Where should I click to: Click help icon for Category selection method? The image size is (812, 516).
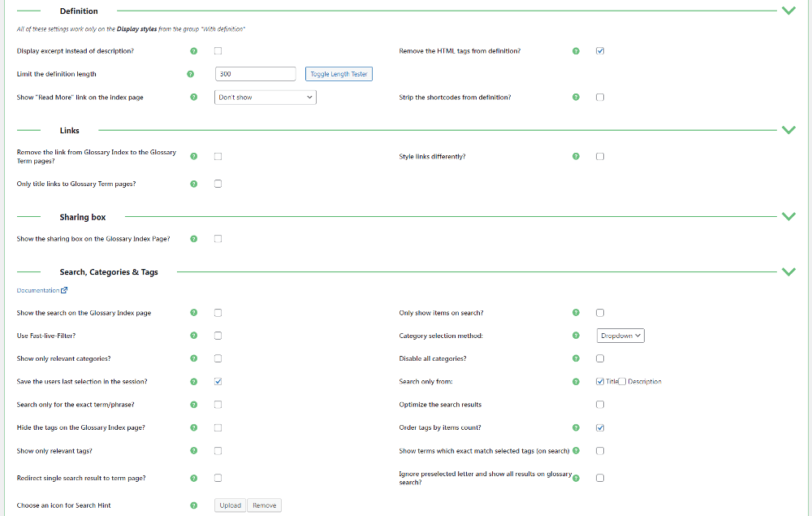click(x=576, y=336)
